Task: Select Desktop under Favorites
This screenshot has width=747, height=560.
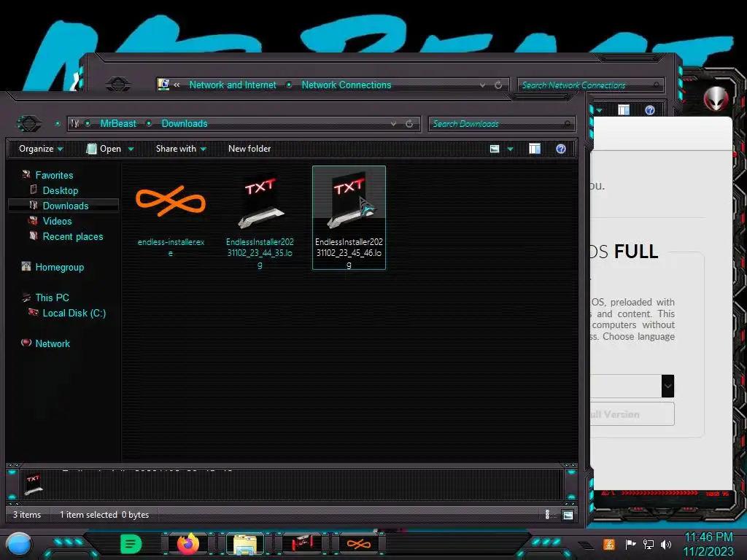Action: pyautogui.click(x=61, y=190)
